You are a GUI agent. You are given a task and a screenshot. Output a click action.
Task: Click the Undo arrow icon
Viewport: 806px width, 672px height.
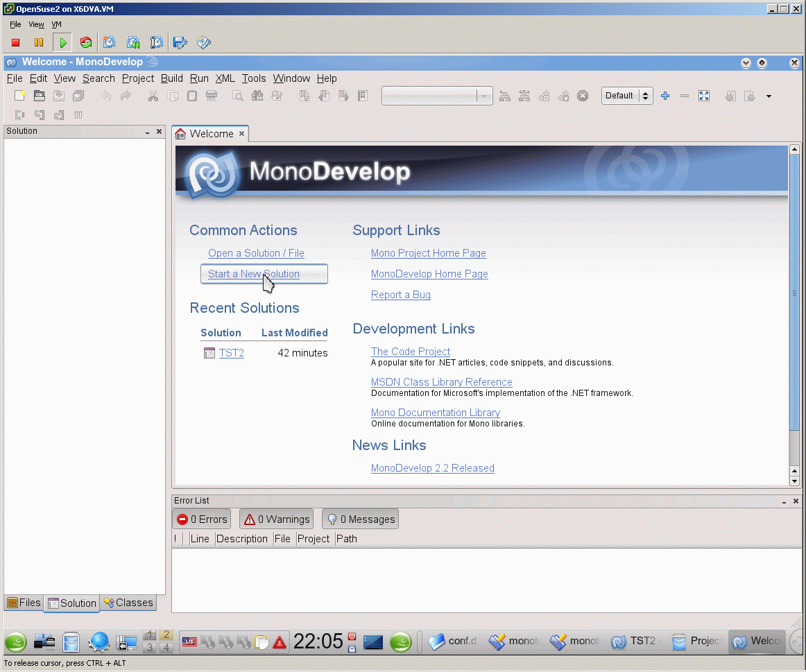(106, 96)
